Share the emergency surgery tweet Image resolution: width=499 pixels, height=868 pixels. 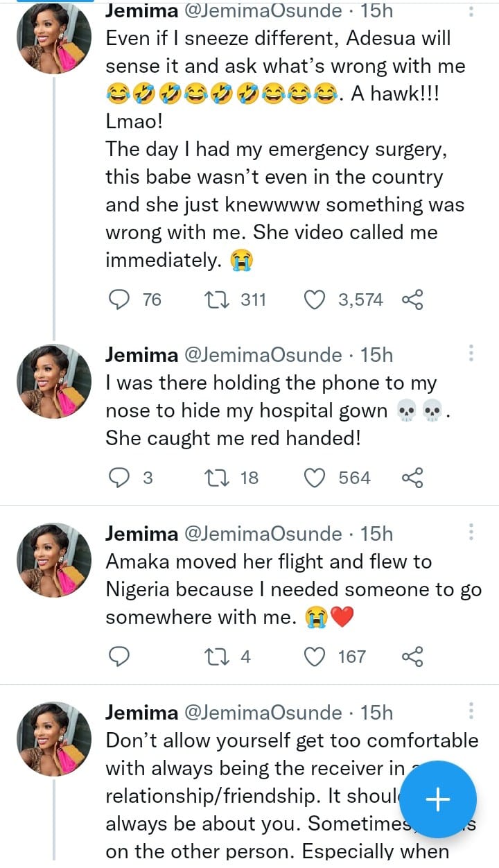[412, 300]
